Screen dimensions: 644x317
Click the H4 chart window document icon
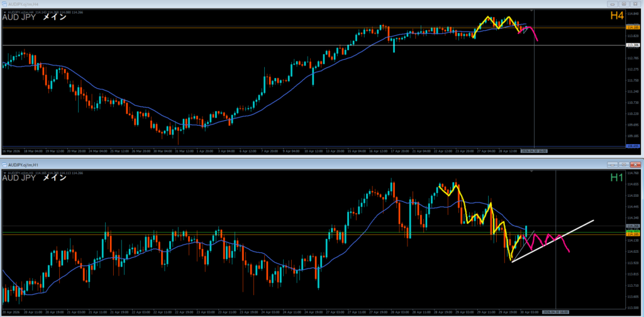5,4
